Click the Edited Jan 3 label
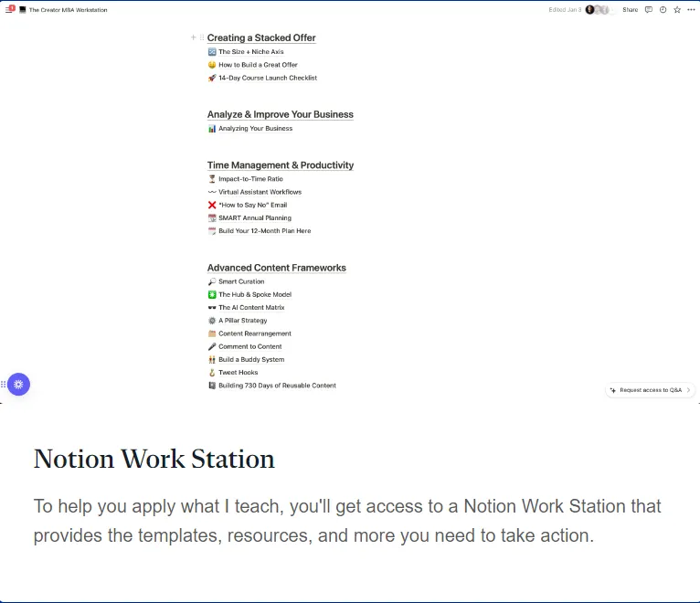Viewport: 700px width, 603px height. (565, 10)
